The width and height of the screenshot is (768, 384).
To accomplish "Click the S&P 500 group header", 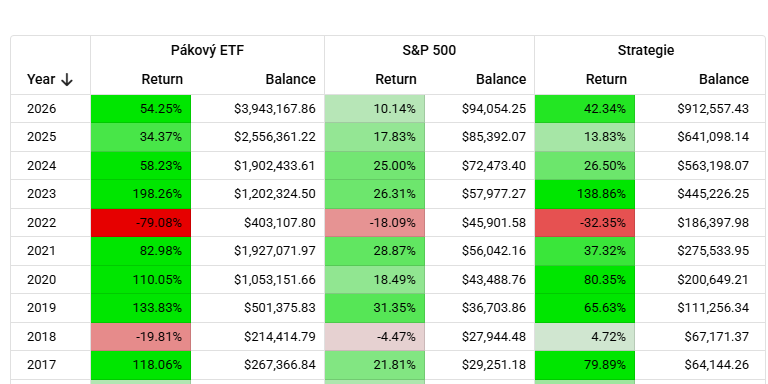I will click(x=429, y=50).
